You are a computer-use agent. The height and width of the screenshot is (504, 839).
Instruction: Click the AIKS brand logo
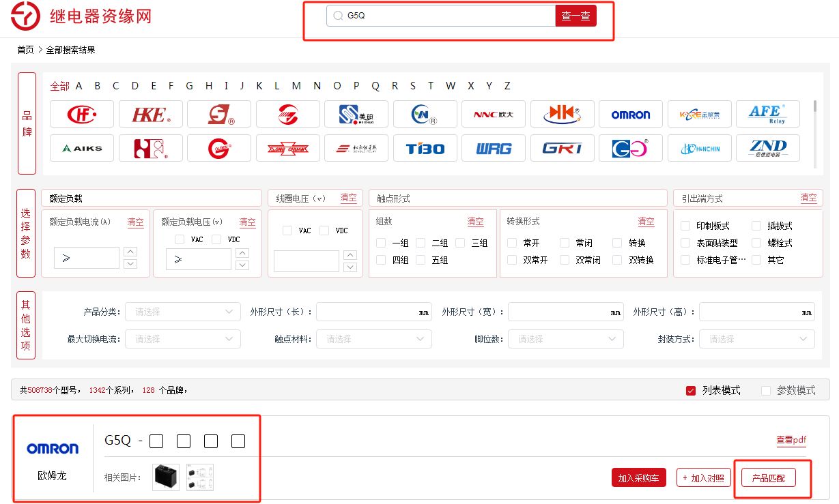pos(82,148)
